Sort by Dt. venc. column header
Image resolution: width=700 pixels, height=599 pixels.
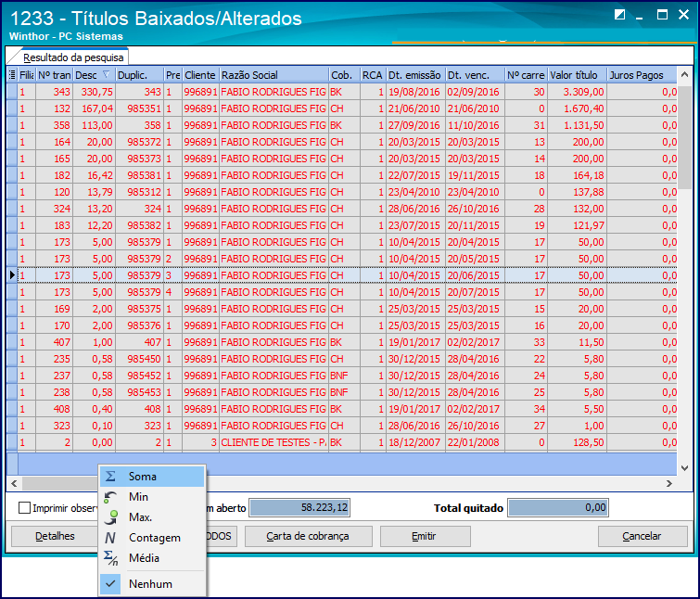[475, 75]
